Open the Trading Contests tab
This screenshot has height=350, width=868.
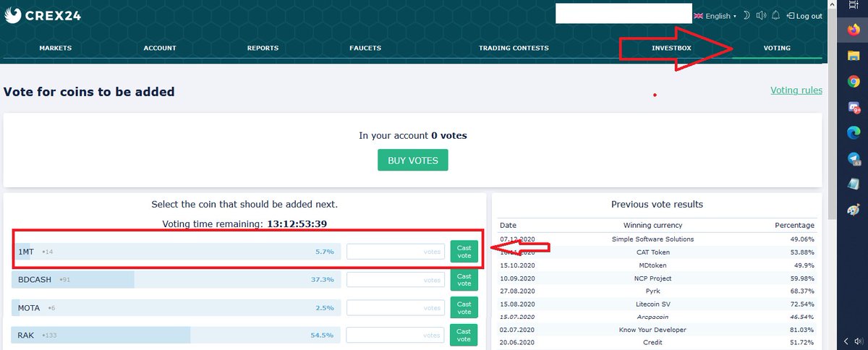click(x=514, y=48)
